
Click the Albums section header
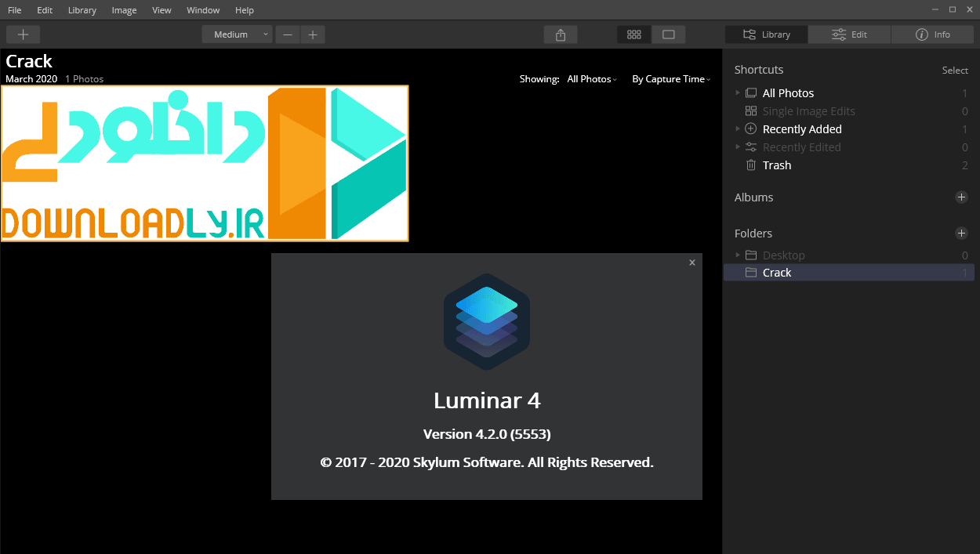[754, 197]
